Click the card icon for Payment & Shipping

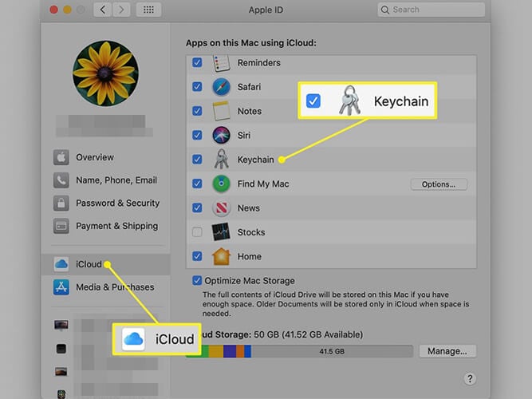tap(61, 226)
